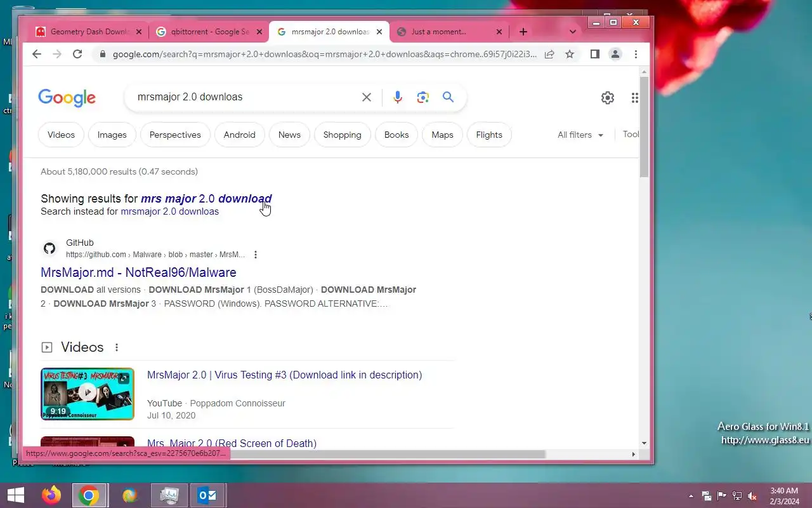This screenshot has width=812, height=508.
Task: Share this page from the address bar
Action: 549,54
